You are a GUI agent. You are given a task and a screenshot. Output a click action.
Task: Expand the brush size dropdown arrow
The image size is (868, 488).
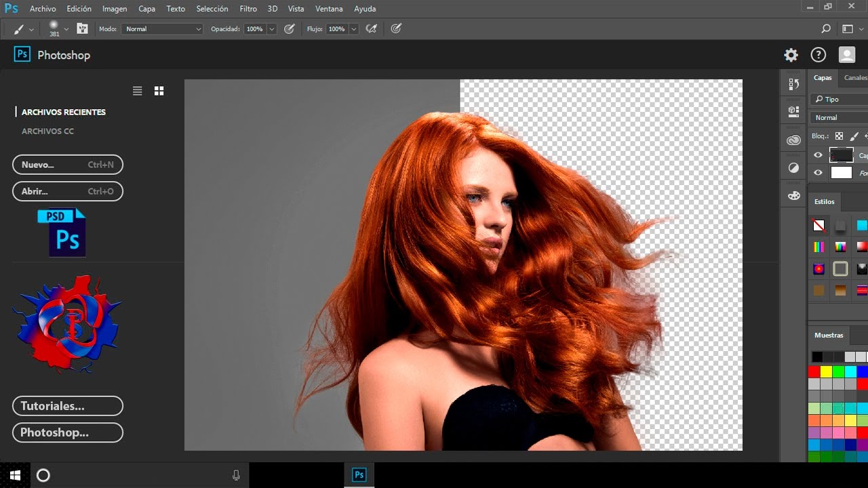click(x=66, y=29)
